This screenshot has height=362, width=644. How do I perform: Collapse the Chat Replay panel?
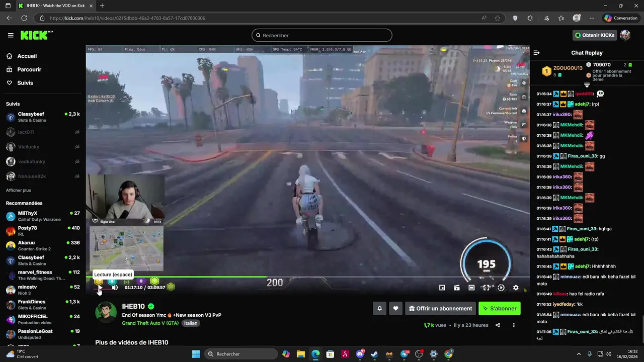pyautogui.click(x=536, y=53)
